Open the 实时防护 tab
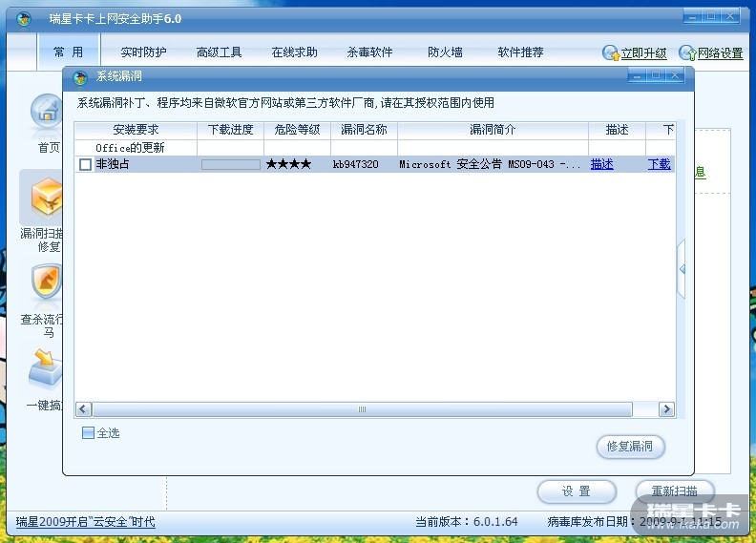Screen dimensions: 756x543 tap(144, 52)
